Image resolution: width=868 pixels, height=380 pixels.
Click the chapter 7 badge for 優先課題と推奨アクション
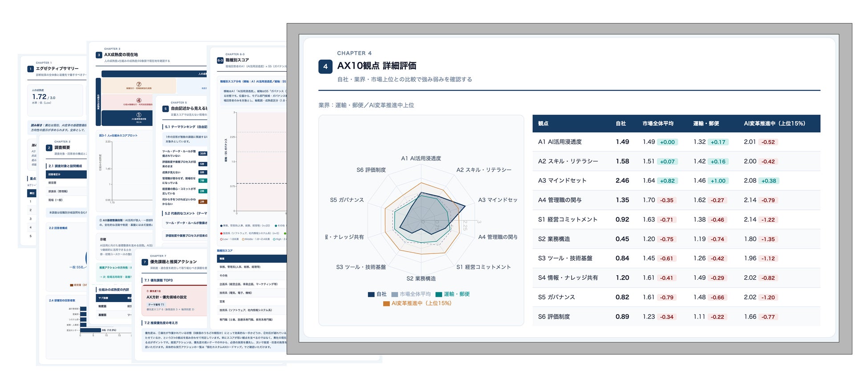(x=145, y=262)
